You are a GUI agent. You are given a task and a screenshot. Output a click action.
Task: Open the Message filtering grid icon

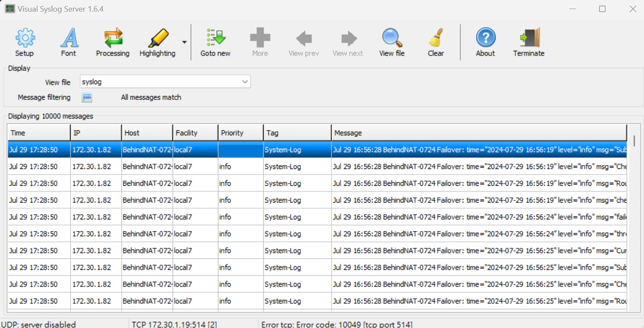tap(87, 97)
